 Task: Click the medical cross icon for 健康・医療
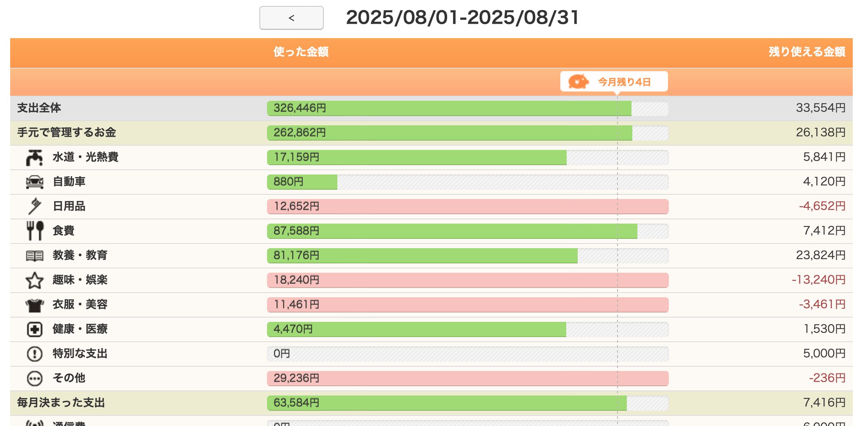pyautogui.click(x=34, y=329)
